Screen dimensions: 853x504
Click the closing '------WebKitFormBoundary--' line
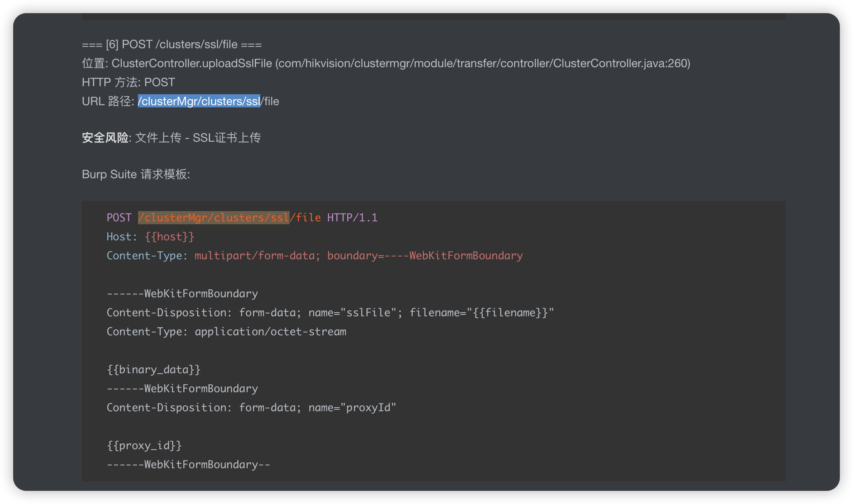tap(188, 465)
